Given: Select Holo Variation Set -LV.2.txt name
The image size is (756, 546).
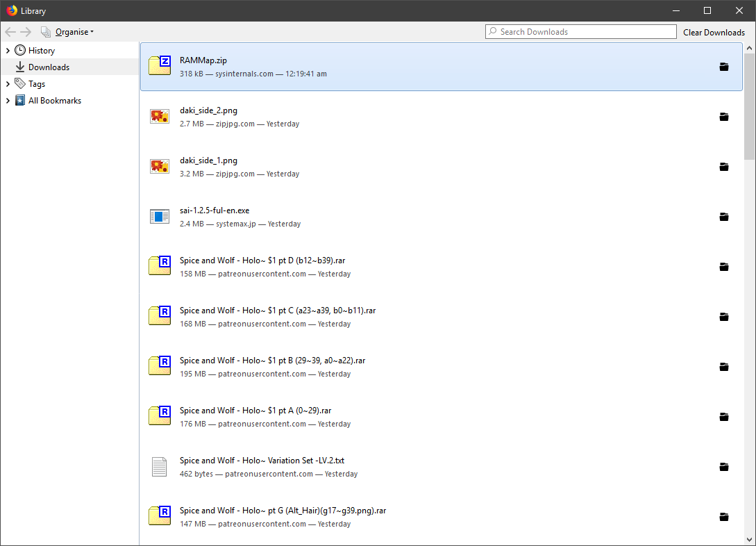Looking at the screenshot, I should pos(262,461).
